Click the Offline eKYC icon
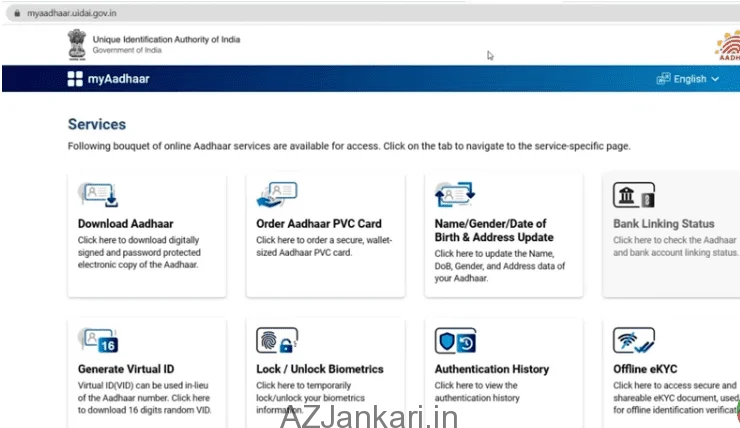The image size is (740, 428). click(634, 340)
